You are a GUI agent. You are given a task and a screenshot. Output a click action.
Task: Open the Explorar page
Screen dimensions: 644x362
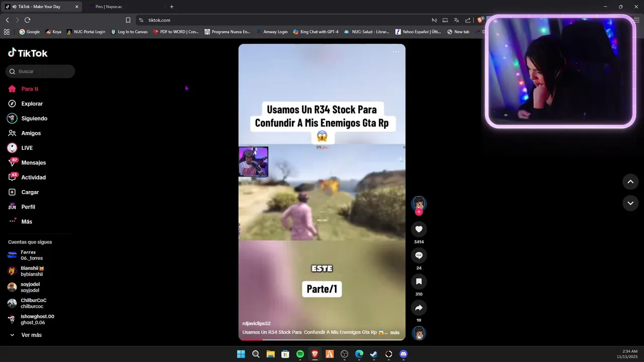pyautogui.click(x=25, y=104)
